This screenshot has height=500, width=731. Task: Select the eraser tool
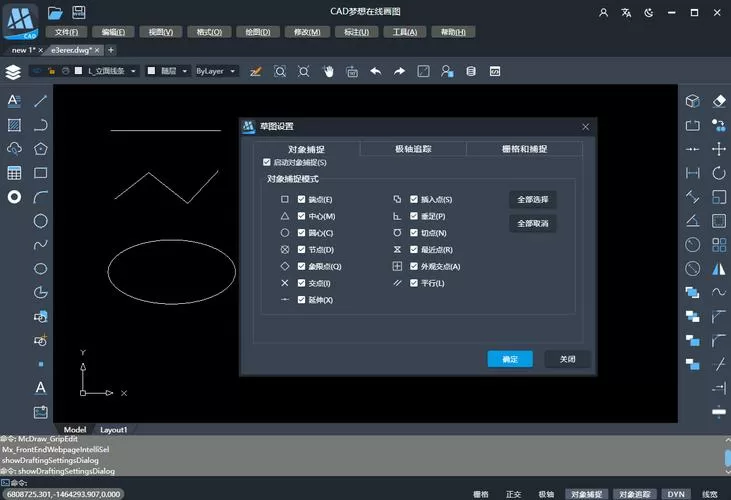pos(719,101)
